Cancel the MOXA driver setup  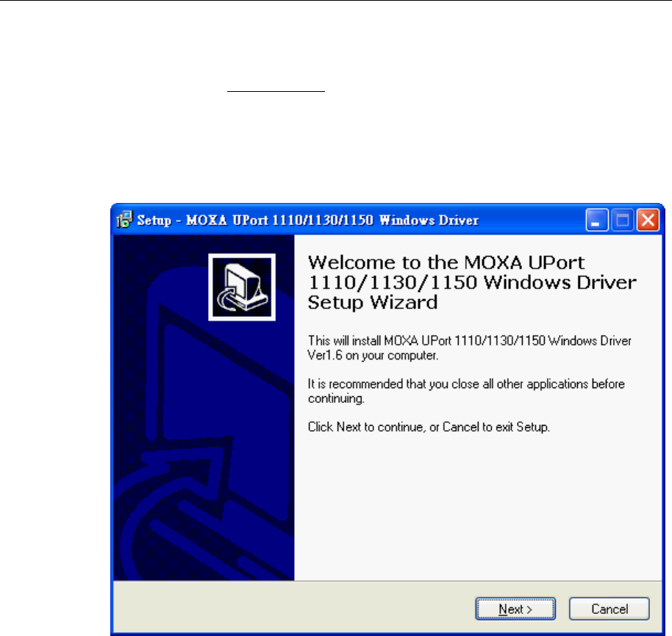[x=610, y=609]
